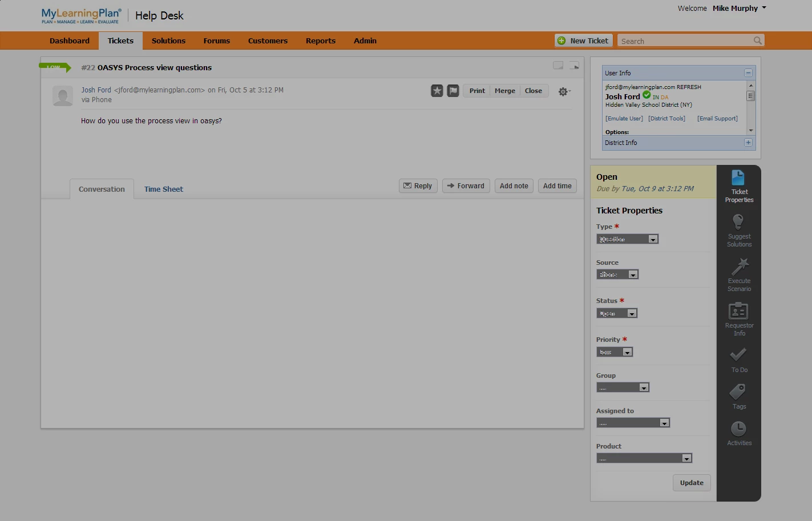This screenshot has width=812, height=521.
Task: Select the Tickets tab
Action: 120,41
